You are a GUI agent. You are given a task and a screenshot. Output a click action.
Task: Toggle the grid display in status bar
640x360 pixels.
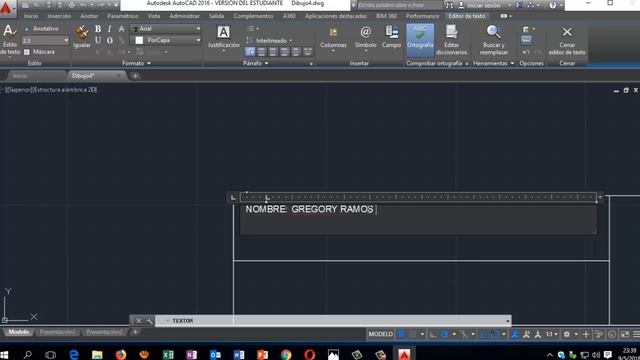(402, 334)
